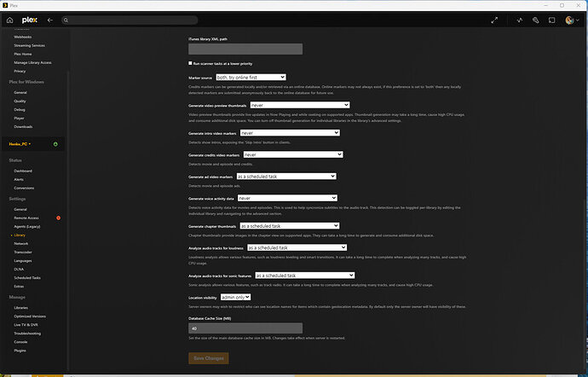The width and height of the screenshot is (588, 377).
Task: Click the red alert badge next to Remote Access
Action: pos(58,217)
